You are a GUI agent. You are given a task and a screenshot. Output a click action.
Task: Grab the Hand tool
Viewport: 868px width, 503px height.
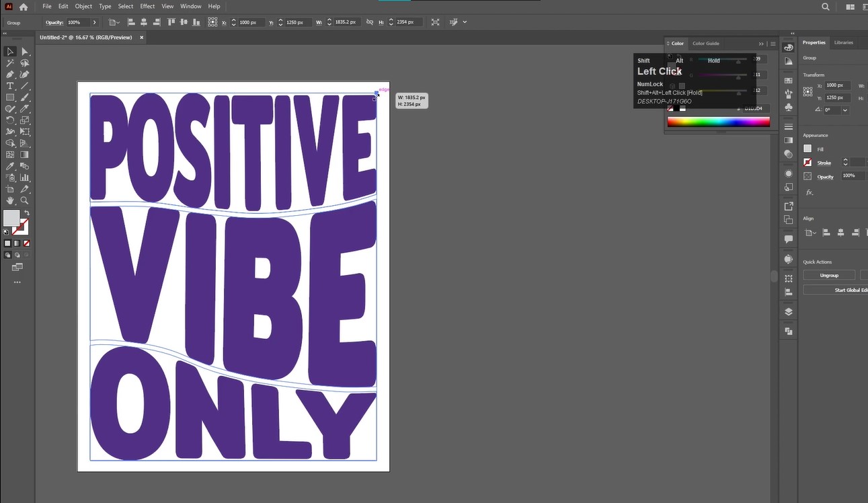10,200
